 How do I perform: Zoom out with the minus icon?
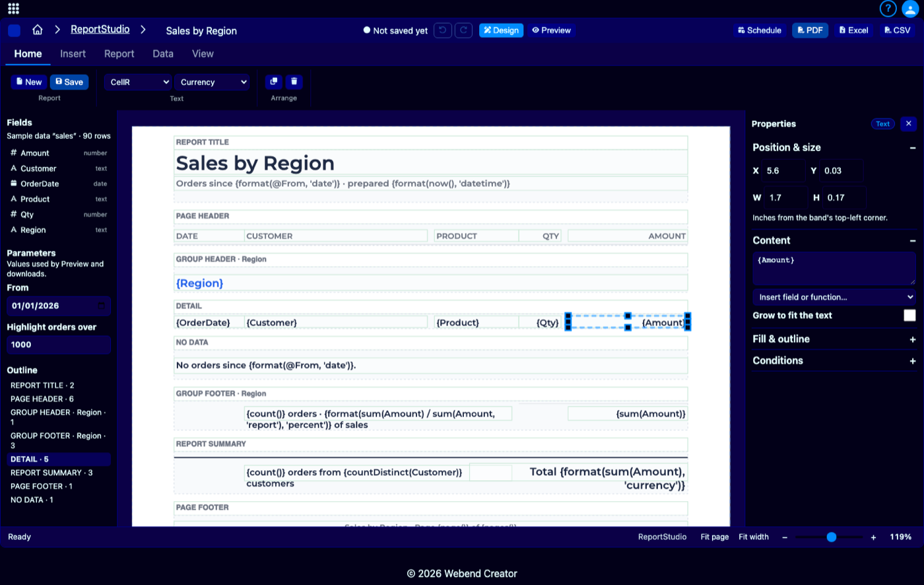point(785,537)
